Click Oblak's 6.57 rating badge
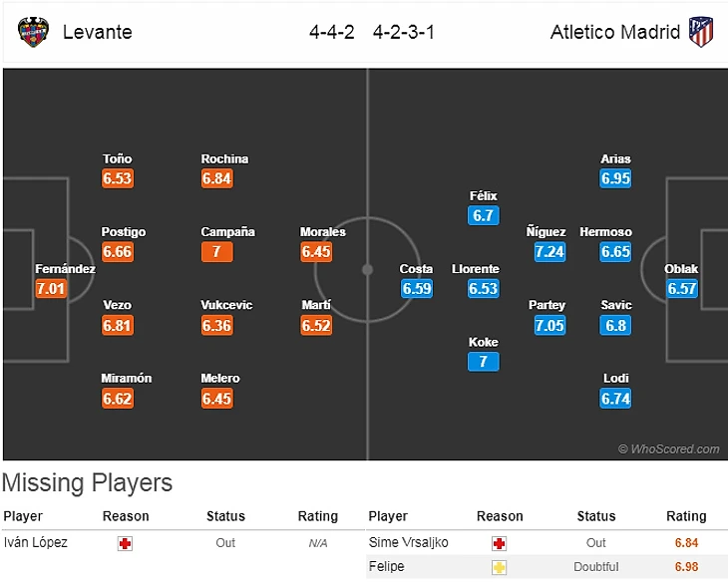 click(x=682, y=289)
